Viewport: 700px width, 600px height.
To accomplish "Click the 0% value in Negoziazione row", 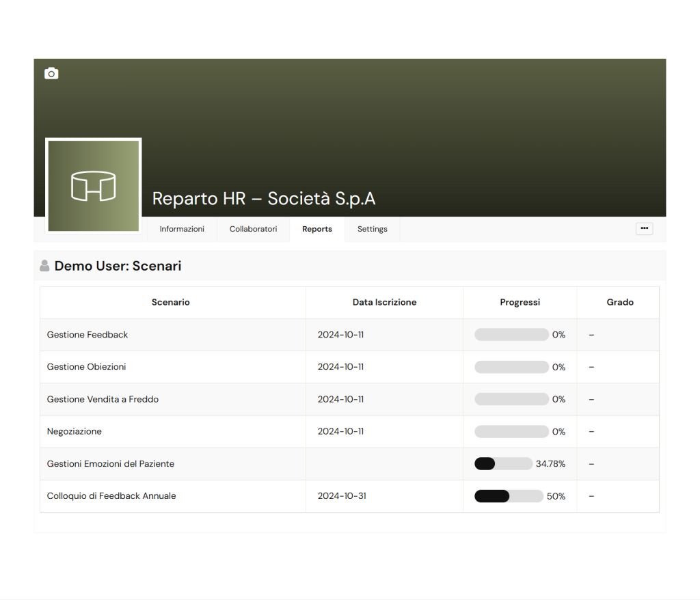I will click(x=558, y=431).
